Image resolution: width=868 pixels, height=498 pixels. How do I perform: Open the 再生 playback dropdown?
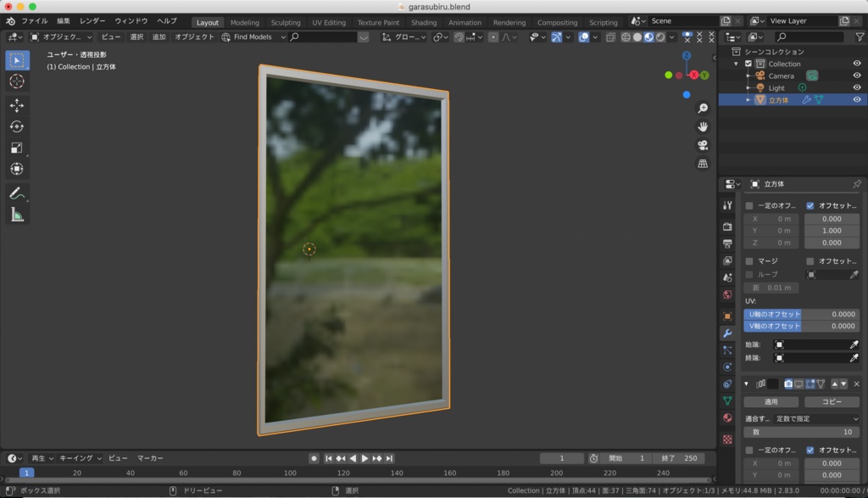click(42, 458)
